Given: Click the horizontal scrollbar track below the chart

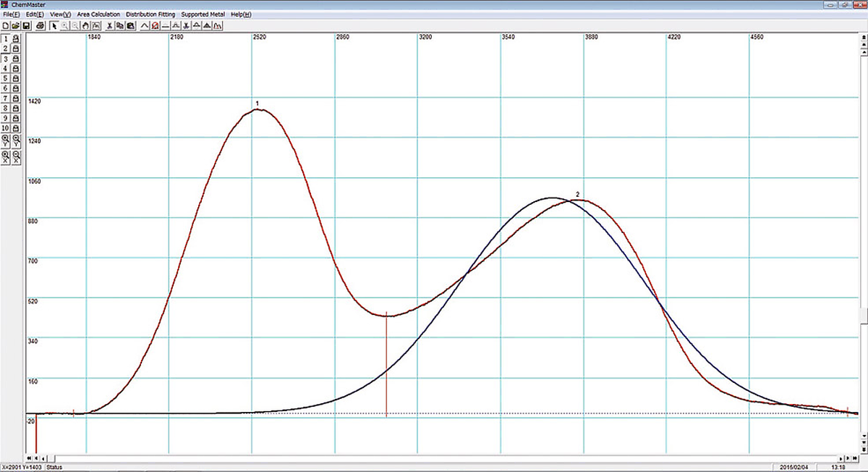Looking at the screenshot, I should coord(434,458).
